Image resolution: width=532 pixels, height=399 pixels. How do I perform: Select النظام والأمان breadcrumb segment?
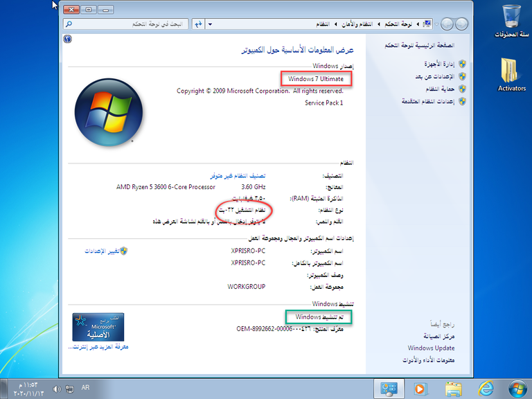(357, 24)
